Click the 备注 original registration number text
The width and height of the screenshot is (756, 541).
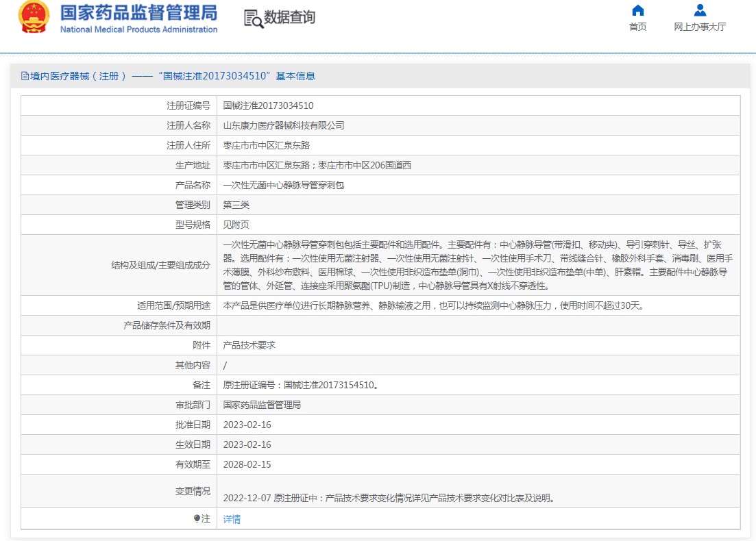coord(300,385)
